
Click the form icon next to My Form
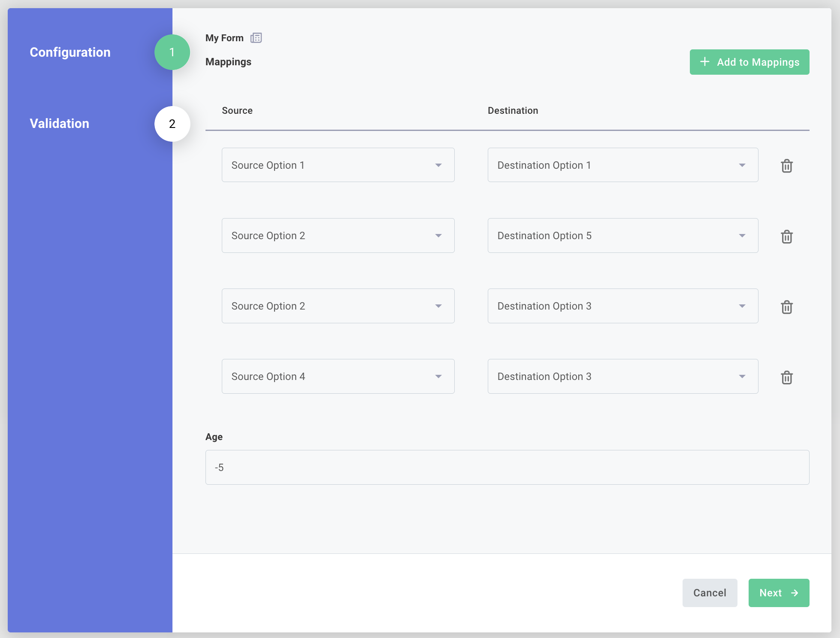pyautogui.click(x=256, y=38)
